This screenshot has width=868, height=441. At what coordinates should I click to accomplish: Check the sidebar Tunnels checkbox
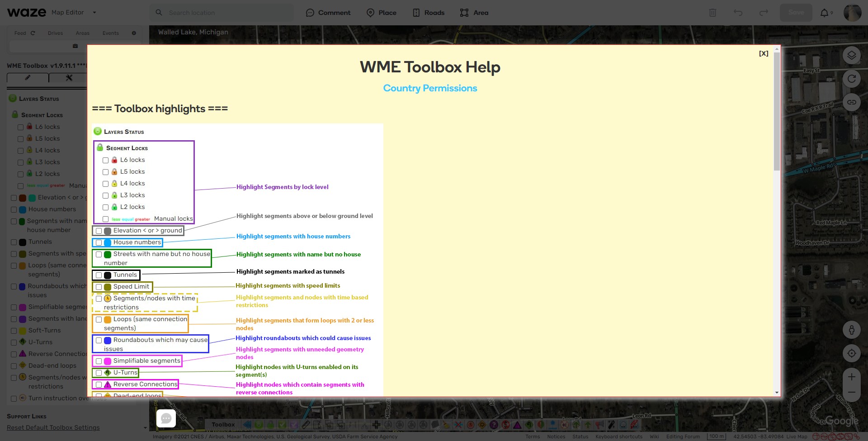coord(14,242)
